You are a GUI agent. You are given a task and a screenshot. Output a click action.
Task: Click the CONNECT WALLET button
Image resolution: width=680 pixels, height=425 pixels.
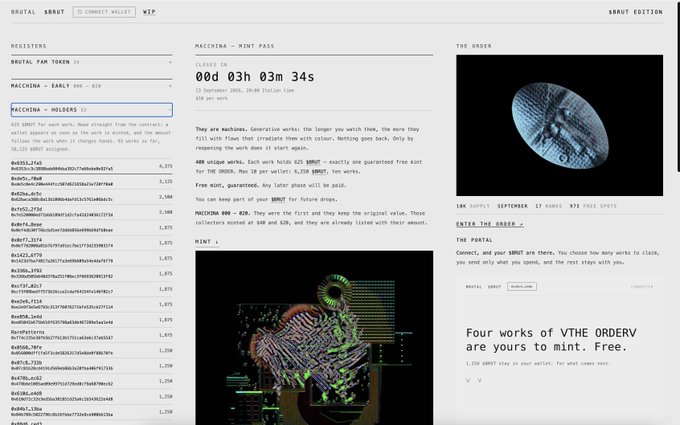(x=104, y=12)
